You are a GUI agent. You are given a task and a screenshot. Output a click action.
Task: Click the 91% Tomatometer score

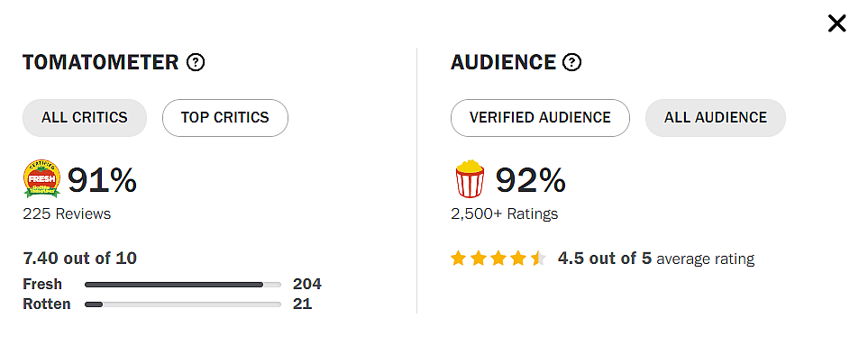click(x=102, y=180)
